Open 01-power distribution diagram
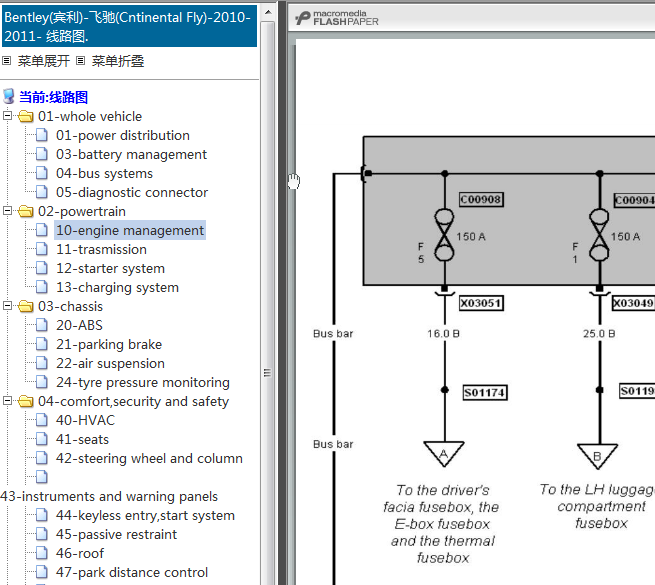This screenshot has height=585, width=655. tap(123, 135)
